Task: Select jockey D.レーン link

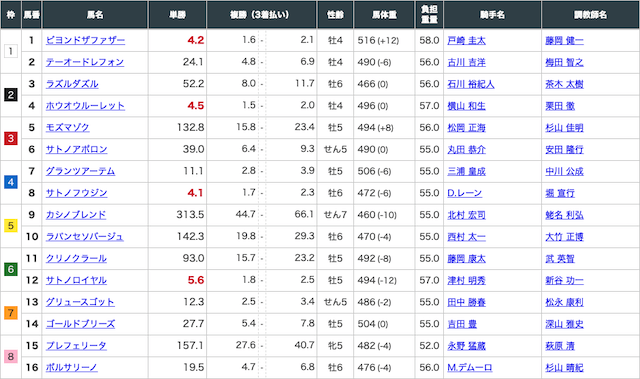Action: point(464,193)
